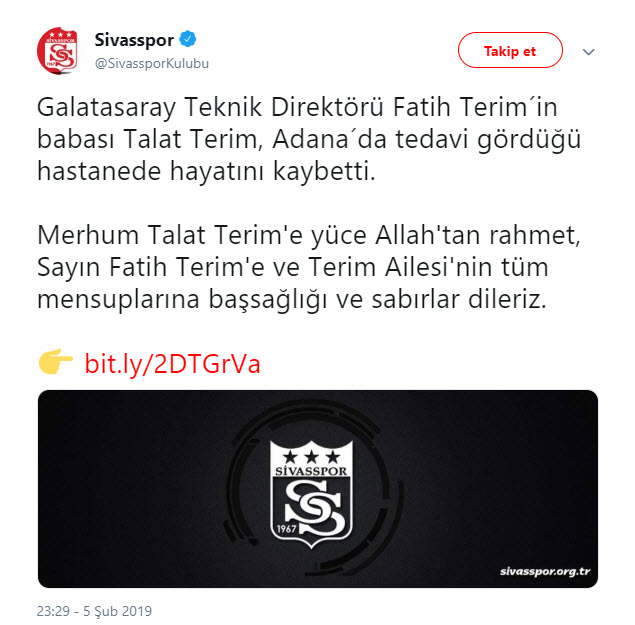Screen dimensions: 635x625
Task: Open the black memorial image card
Action: pyautogui.click(x=318, y=488)
